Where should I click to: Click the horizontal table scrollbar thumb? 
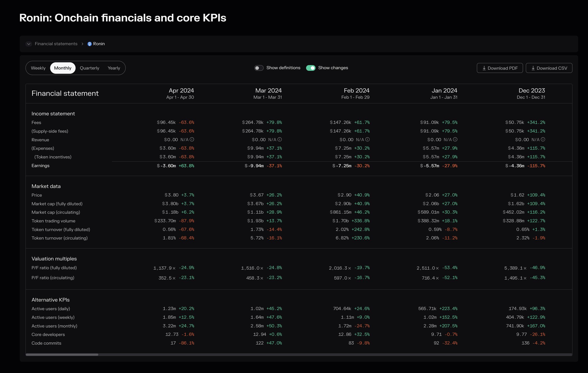(62, 354)
